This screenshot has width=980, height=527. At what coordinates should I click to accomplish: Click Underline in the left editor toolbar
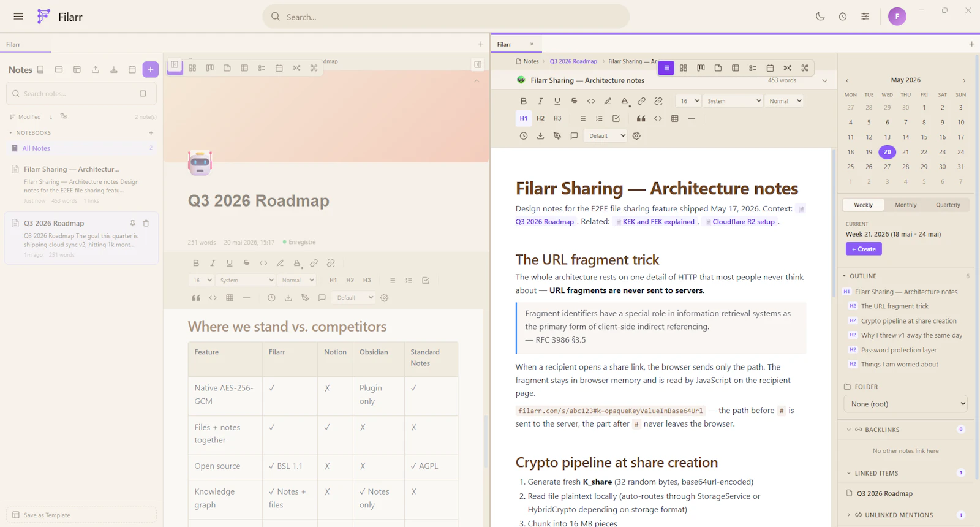(x=230, y=263)
